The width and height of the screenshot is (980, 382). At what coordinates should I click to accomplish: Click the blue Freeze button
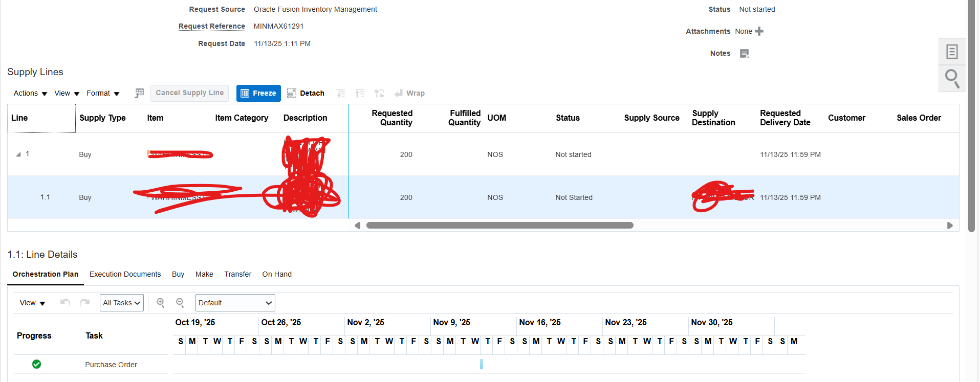tap(258, 93)
